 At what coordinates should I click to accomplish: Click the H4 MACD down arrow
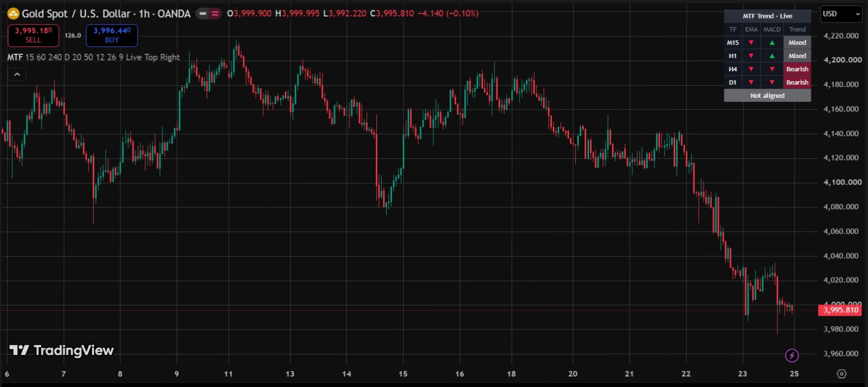(x=772, y=69)
